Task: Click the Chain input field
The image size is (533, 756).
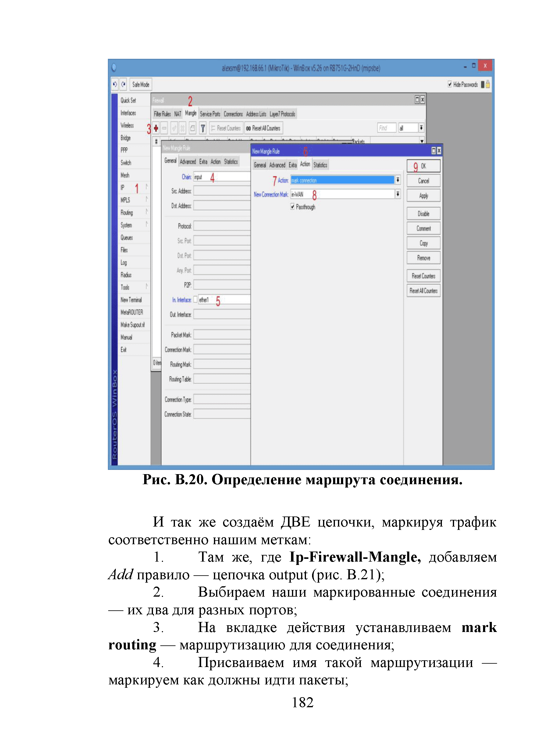Action: click(222, 177)
